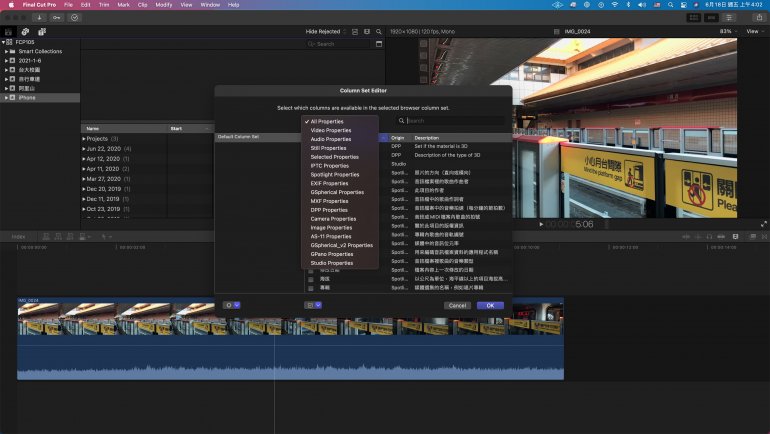Open the Modify menu
This screenshot has width=770, height=434.
pyautogui.click(x=163, y=5)
